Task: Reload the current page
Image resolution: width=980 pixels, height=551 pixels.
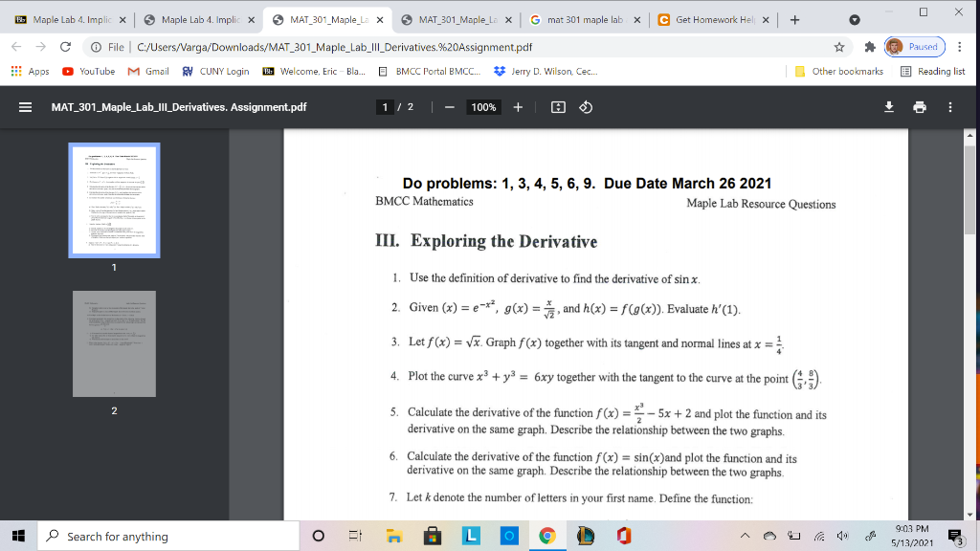Action: (65, 47)
